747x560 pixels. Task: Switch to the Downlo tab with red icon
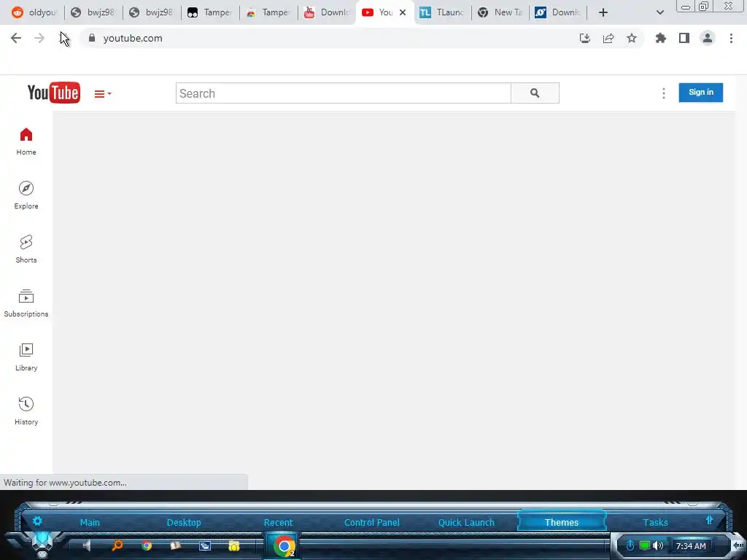[327, 12]
